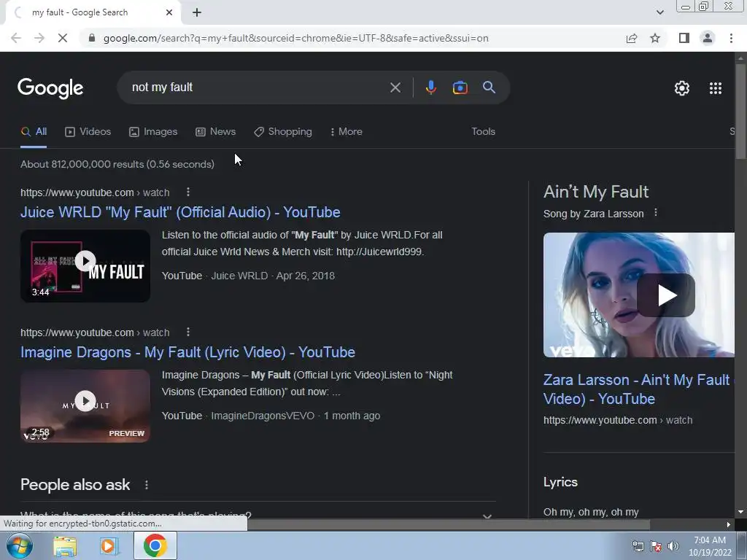Screen dimensions: 747x560
Task: Click the vertical scrollbar thumb
Action: click(x=740, y=112)
